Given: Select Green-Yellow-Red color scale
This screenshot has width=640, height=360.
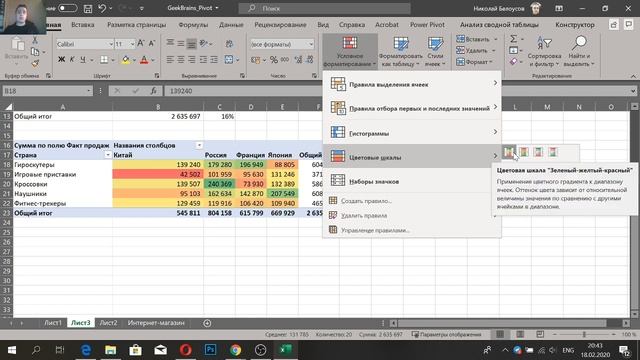Looking at the screenshot, I should [x=509, y=152].
